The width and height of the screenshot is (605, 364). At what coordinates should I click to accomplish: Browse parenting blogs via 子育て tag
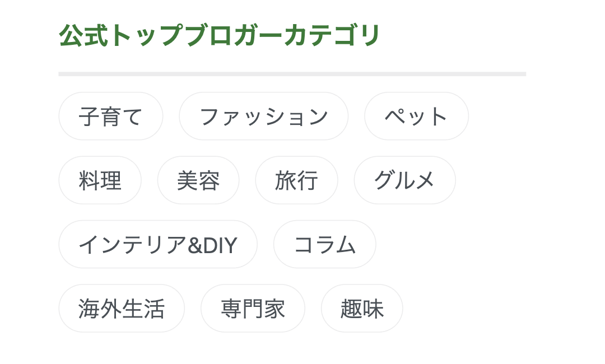click(x=111, y=116)
